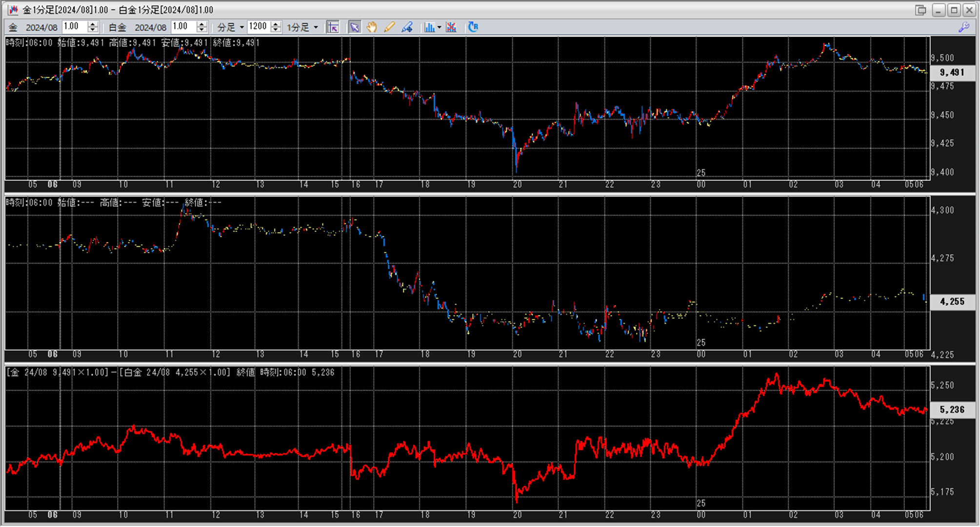Select the arrow pointer cursor tool
This screenshot has height=527, width=980.
(355, 27)
